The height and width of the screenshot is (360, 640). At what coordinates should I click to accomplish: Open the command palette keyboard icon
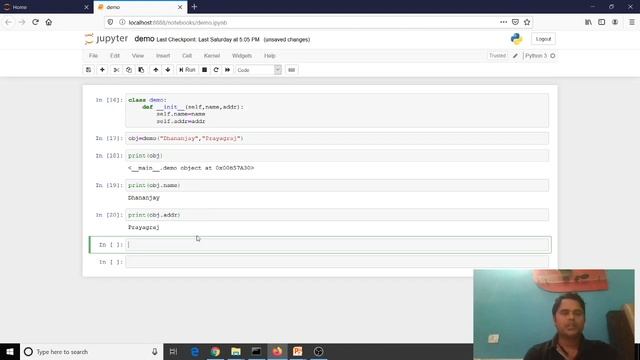pos(291,70)
